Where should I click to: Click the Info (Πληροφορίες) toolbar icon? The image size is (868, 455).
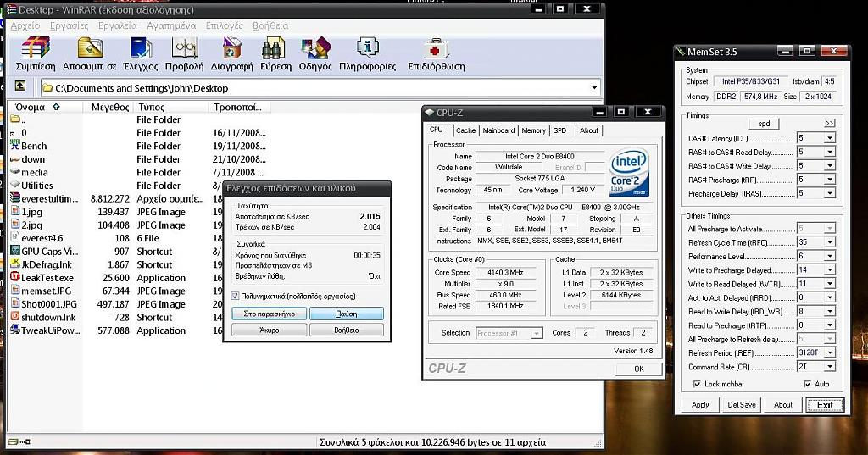click(x=368, y=48)
